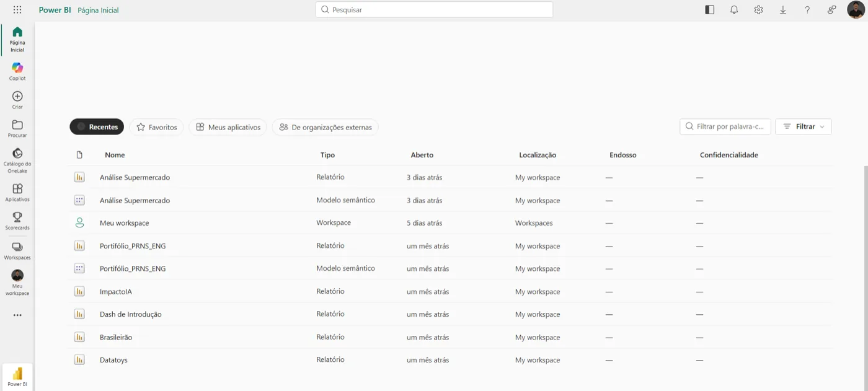The image size is (868, 391).
Task: Click semantic model icon of Portifólio_PRNS_ENG
Action: tap(79, 269)
